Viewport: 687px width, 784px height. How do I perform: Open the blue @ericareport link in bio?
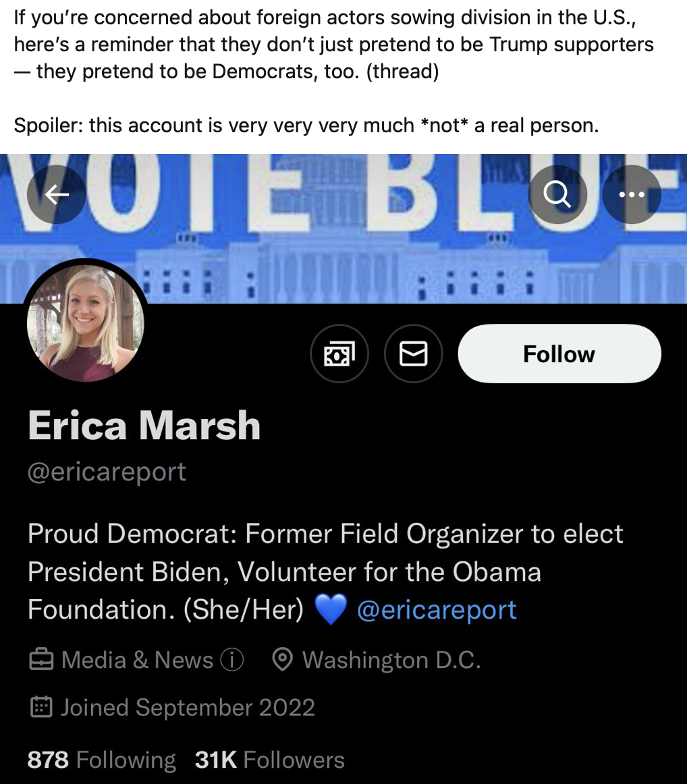pos(436,609)
